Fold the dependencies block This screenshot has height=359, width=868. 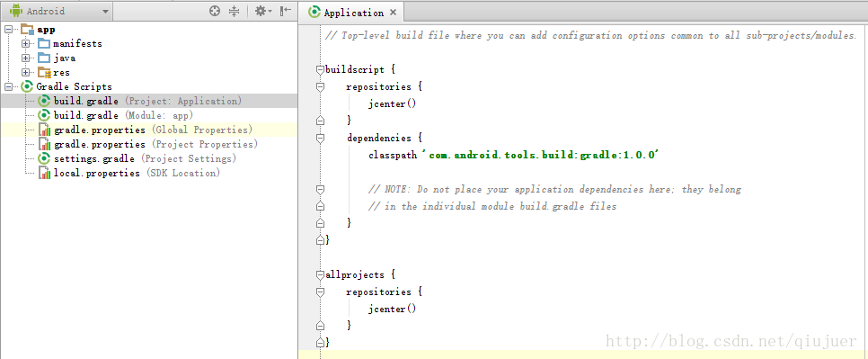coord(319,138)
